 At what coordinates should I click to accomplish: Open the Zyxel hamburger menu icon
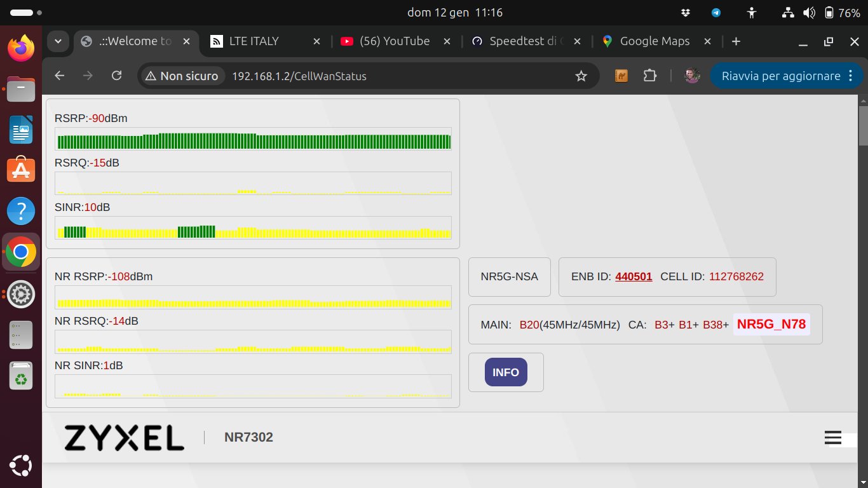pos(832,438)
